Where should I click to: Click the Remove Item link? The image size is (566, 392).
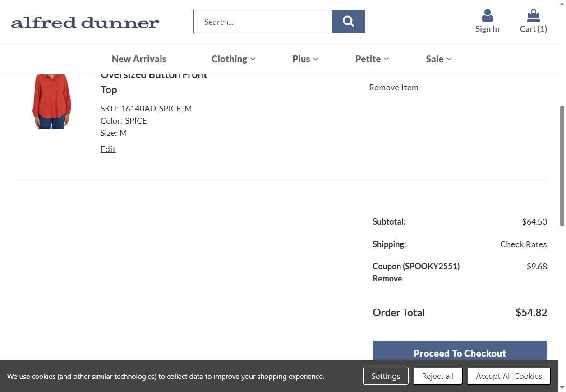click(394, 87)
